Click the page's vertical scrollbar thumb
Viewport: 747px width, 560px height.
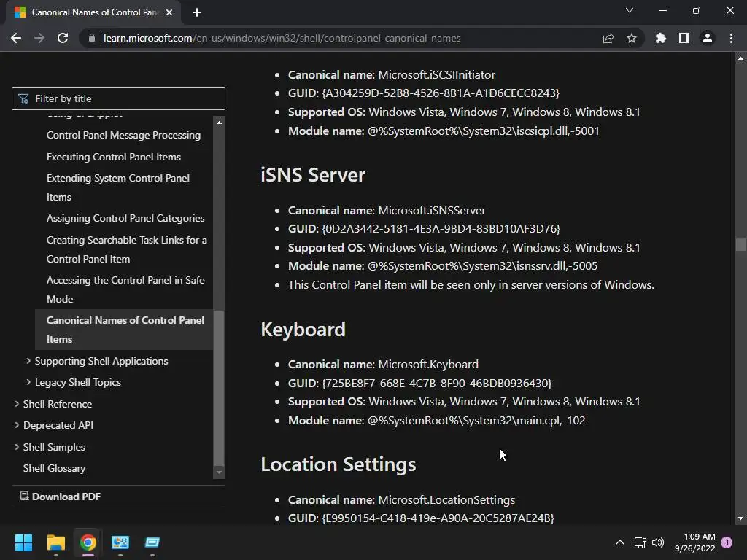[741, 245]
